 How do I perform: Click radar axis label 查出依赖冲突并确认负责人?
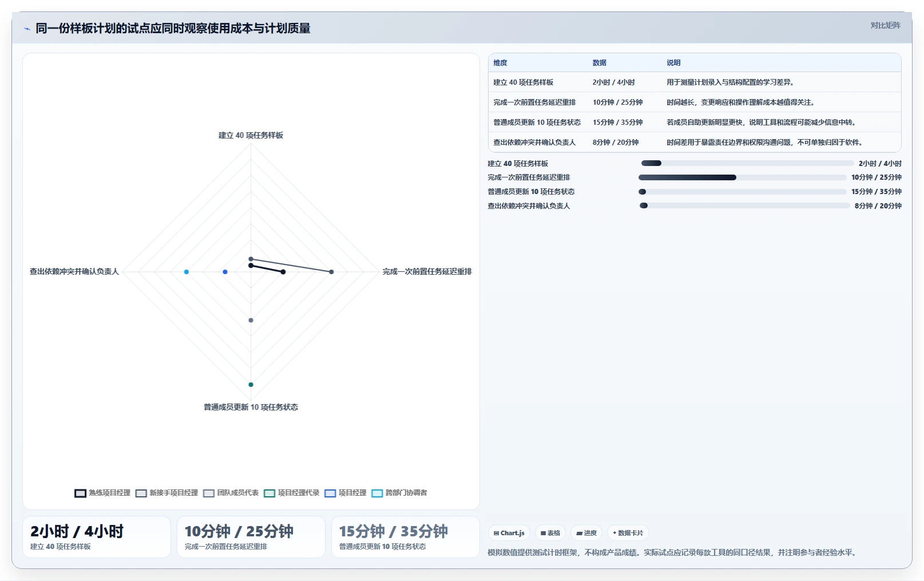[x=74, y=272]
